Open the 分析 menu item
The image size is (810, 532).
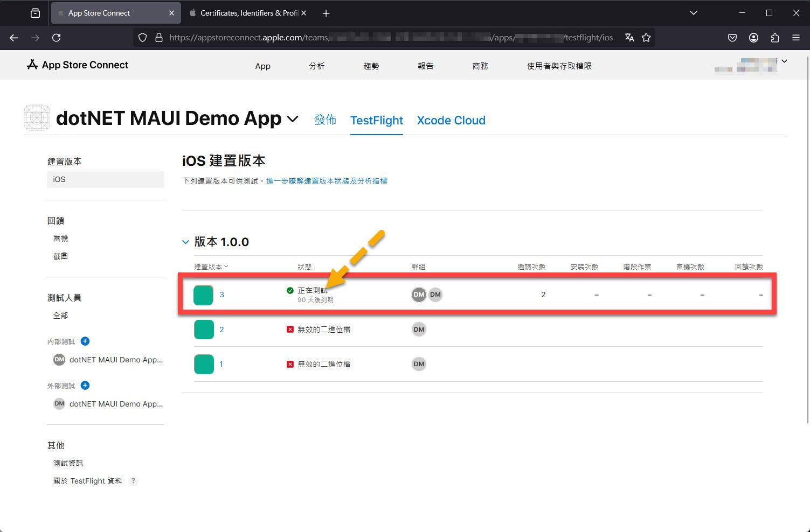click(317, 66)
